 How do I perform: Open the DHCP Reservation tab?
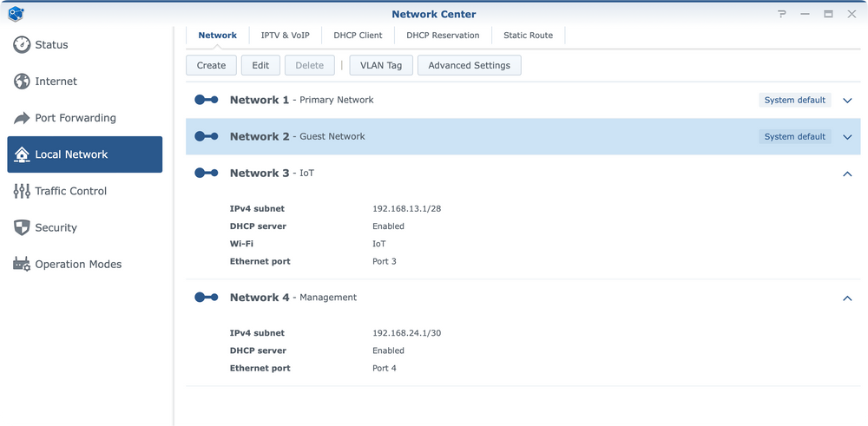pos(443,36)
